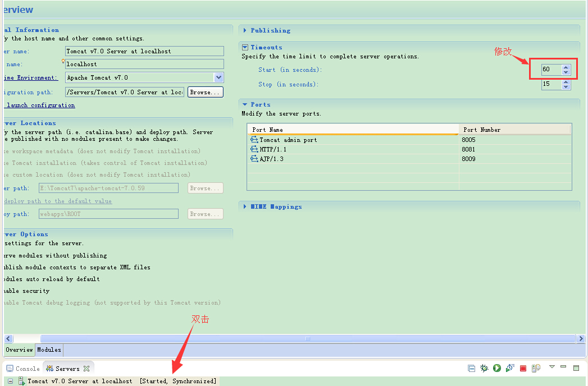
Task: Click port number 8005 cell
Action: (515, 139)
